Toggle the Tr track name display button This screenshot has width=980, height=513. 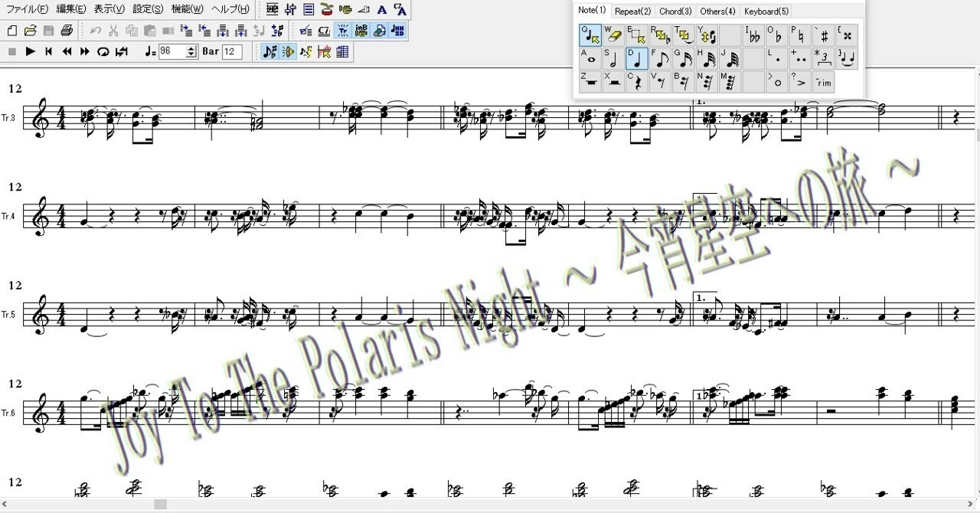(343, 31)
